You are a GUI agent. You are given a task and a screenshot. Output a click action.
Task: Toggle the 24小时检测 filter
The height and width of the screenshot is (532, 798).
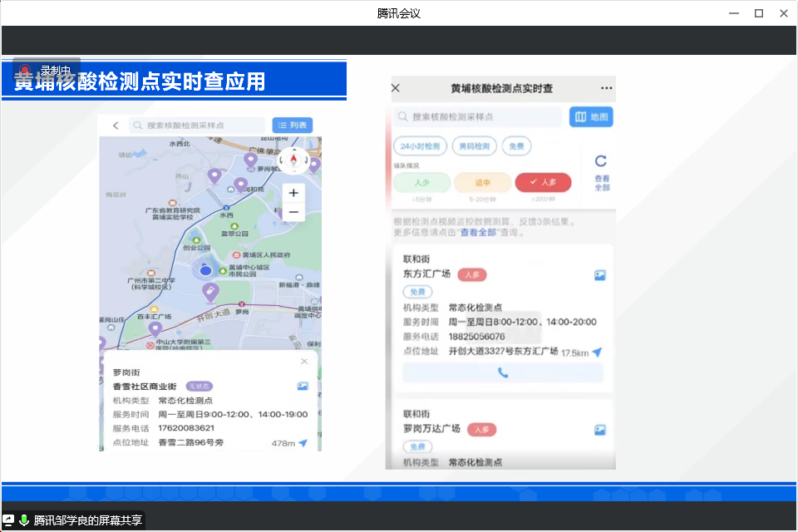tap(420, 146)
